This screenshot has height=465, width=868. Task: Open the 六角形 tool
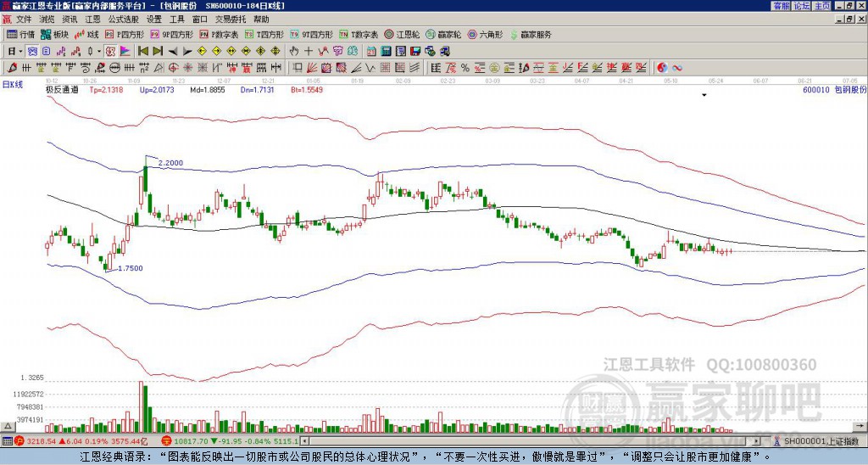(486, 34)
